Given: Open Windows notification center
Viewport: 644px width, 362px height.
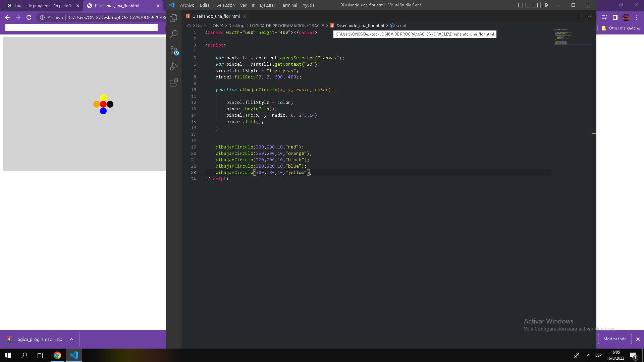Looking at the screenshot, I should pyautogui.click(x=634, y=356).
